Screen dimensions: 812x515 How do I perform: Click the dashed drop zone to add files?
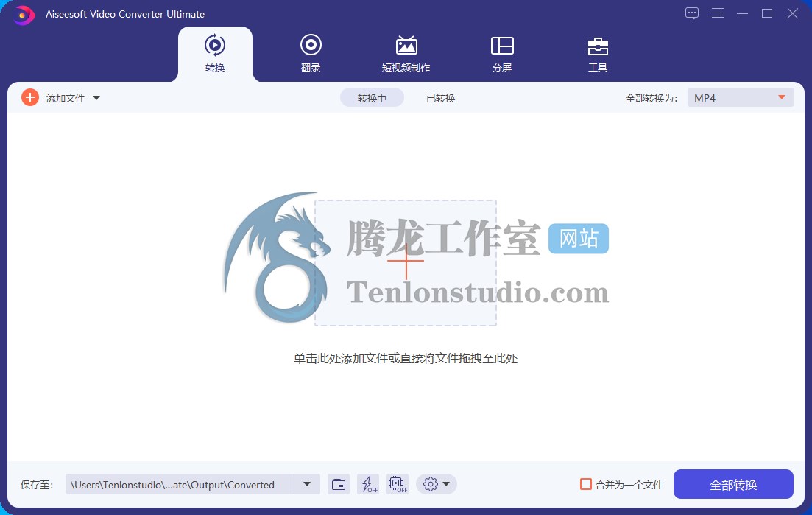[x=406, y=263]
